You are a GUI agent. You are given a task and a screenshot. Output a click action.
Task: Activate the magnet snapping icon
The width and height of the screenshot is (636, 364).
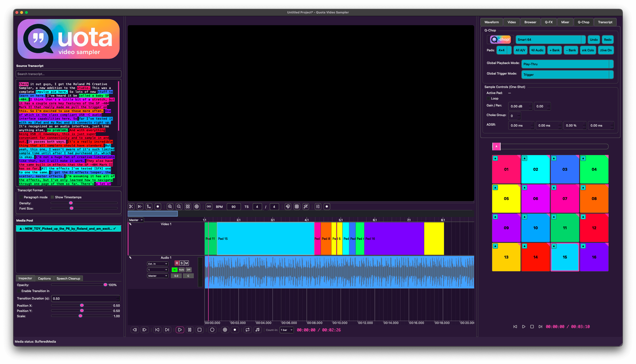pos(288,206)
